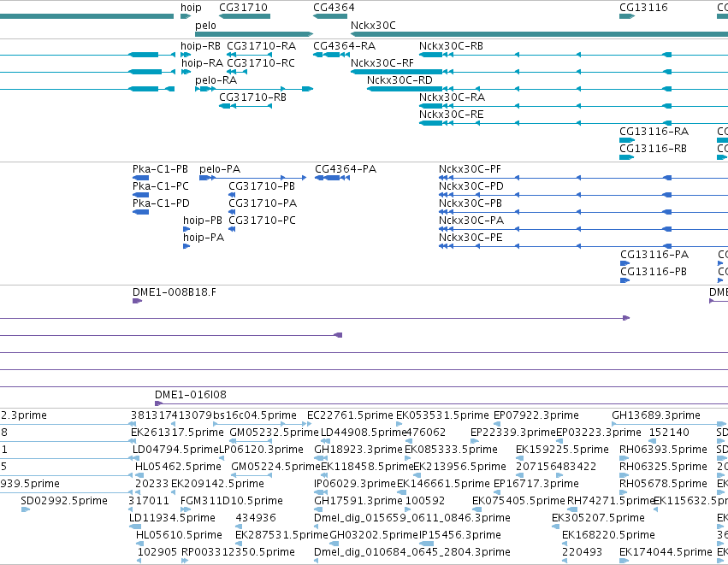Select the DME1-016I08 clone label

tap(191, 395)
